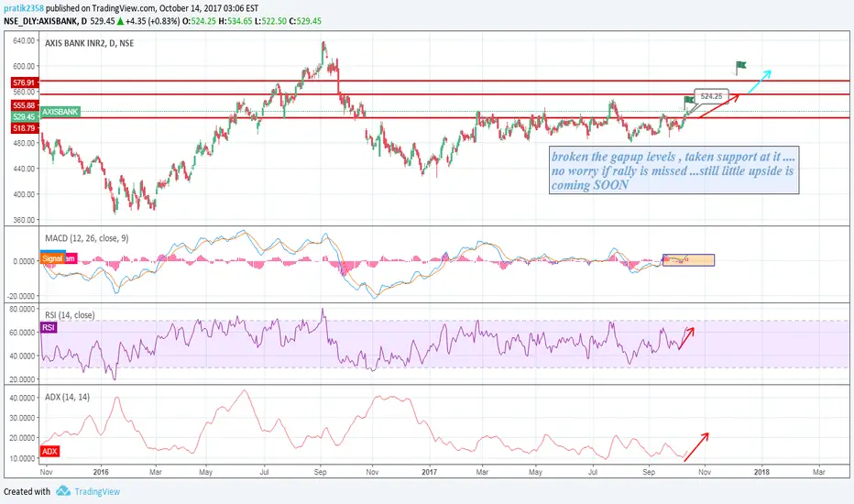Image resolution: width=854 pixels, height=504 pixels.
Task: Click the 360.00 price axis label
Action: pos(24,220)
